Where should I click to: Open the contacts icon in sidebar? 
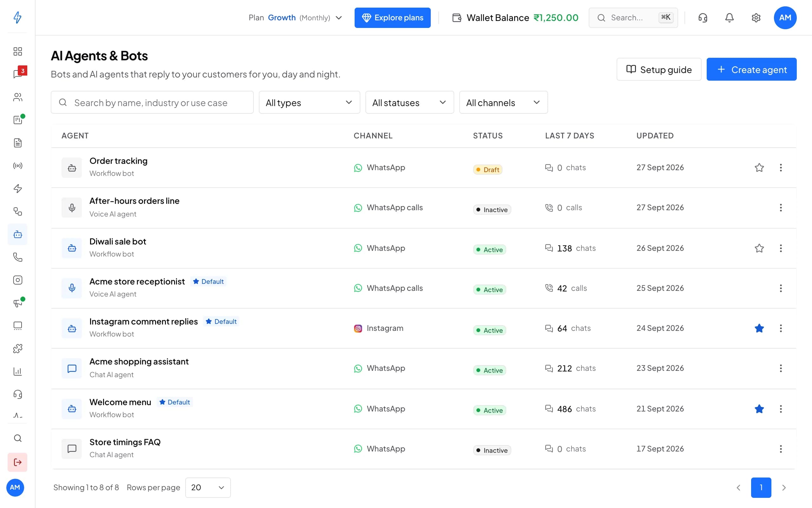point(17,97)
